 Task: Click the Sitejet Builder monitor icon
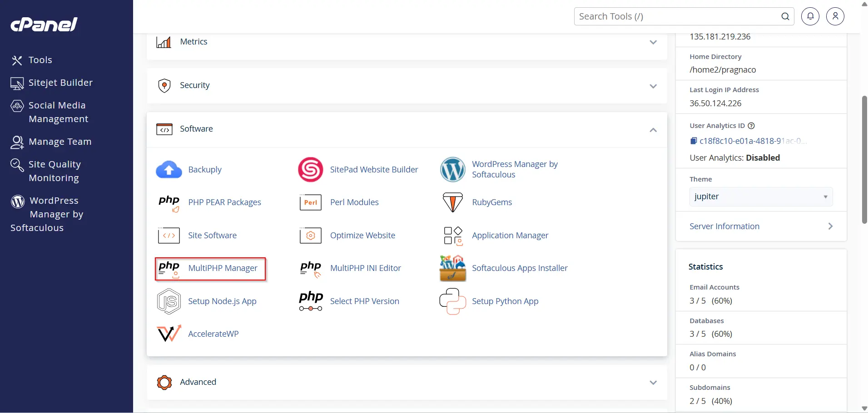[x=17, y=83]
